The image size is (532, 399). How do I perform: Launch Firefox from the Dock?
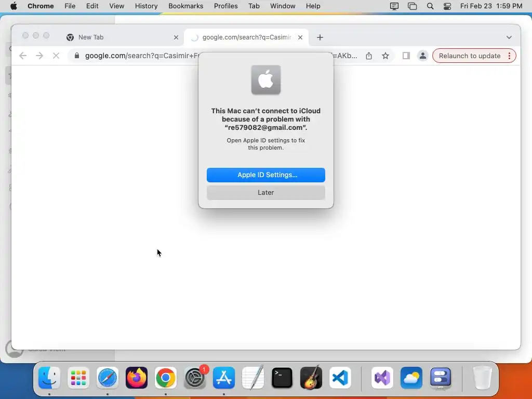[x=137, y=378]
